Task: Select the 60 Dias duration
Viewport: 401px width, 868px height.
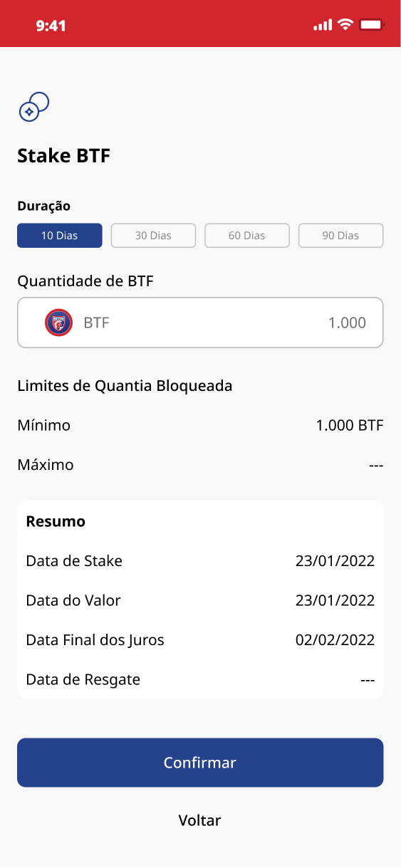Action: point(247,236)
